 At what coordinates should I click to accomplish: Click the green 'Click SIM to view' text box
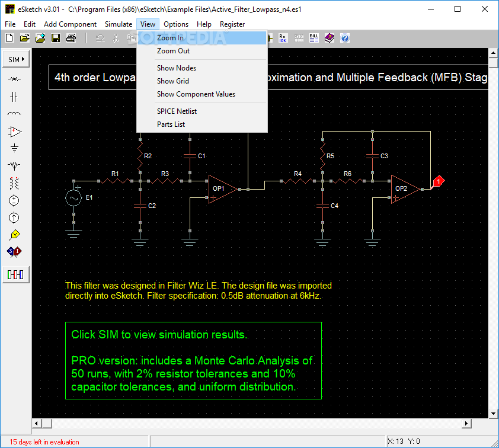click(193, 360)
